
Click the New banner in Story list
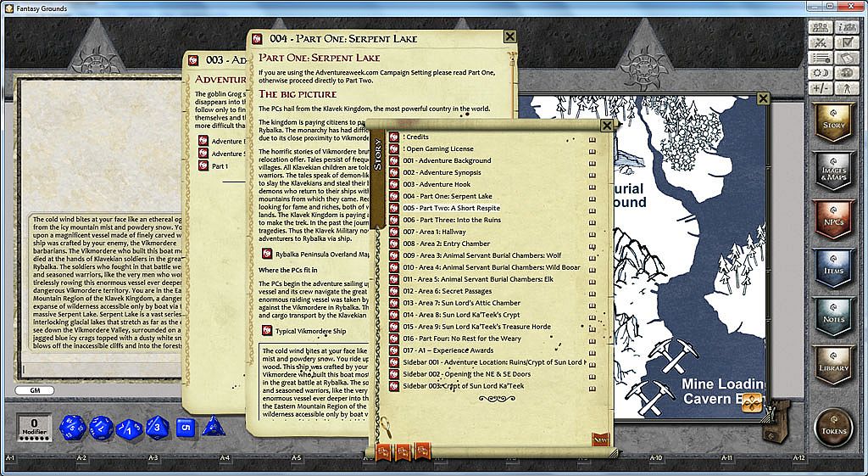pos(600,440)
